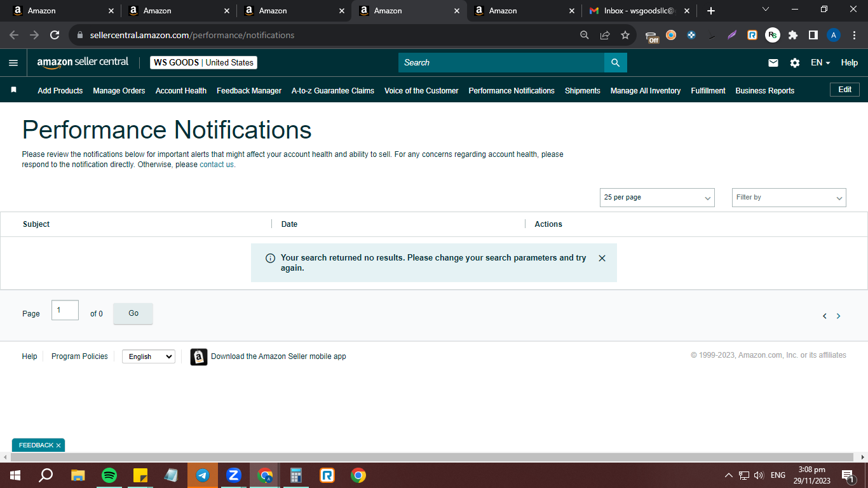Open the 25 per page dropdown
The width and height of the screenshot is (868, 488).
[657, 198]
